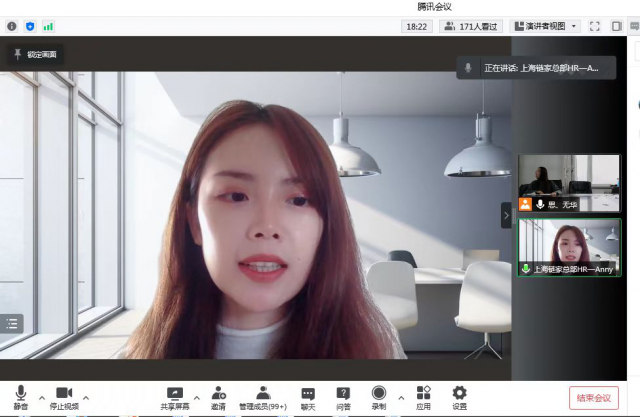Screen dimensions: 640x417
Task: Open the invite (邀请) icon
Action: (218, 393)
